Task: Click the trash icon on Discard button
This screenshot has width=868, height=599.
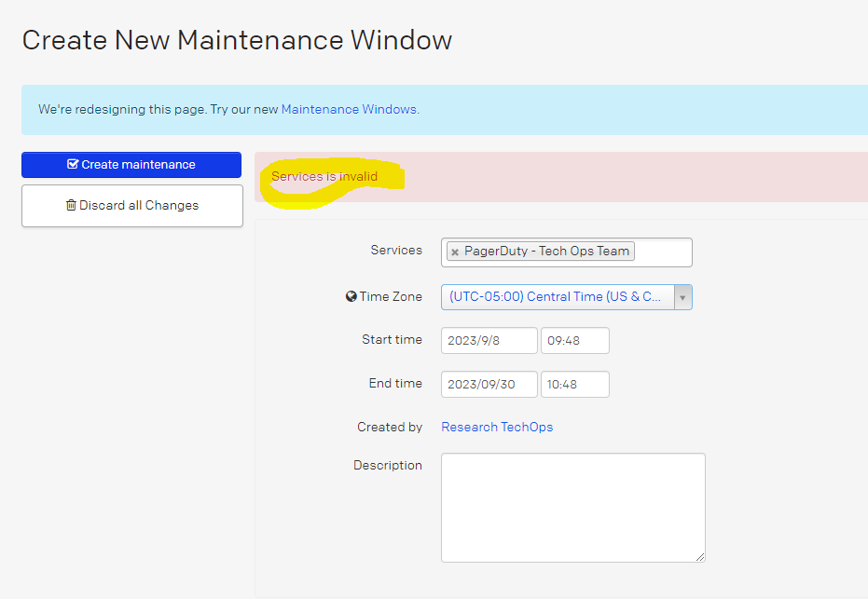Action: pos(71,205)
